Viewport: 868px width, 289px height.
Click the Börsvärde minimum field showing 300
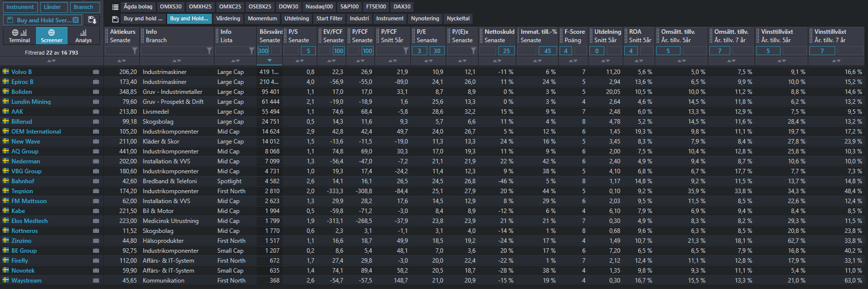[263, 51]
